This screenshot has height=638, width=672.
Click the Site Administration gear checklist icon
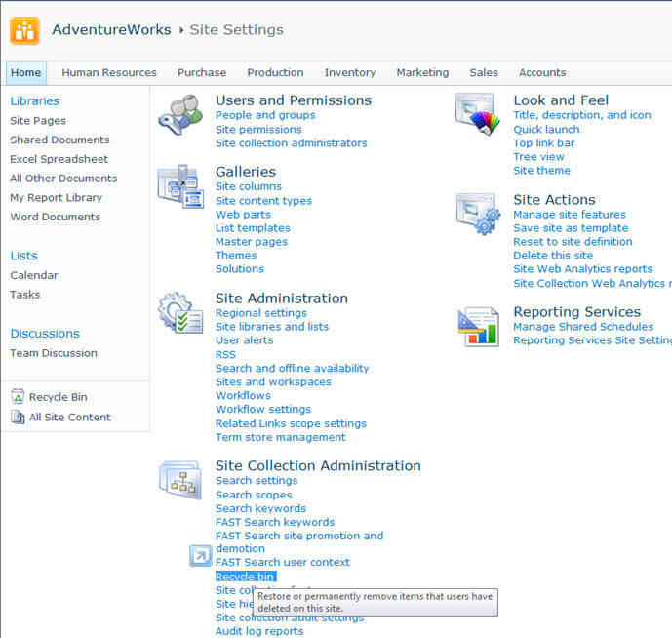pyautogui.click(x=180, y=312)
